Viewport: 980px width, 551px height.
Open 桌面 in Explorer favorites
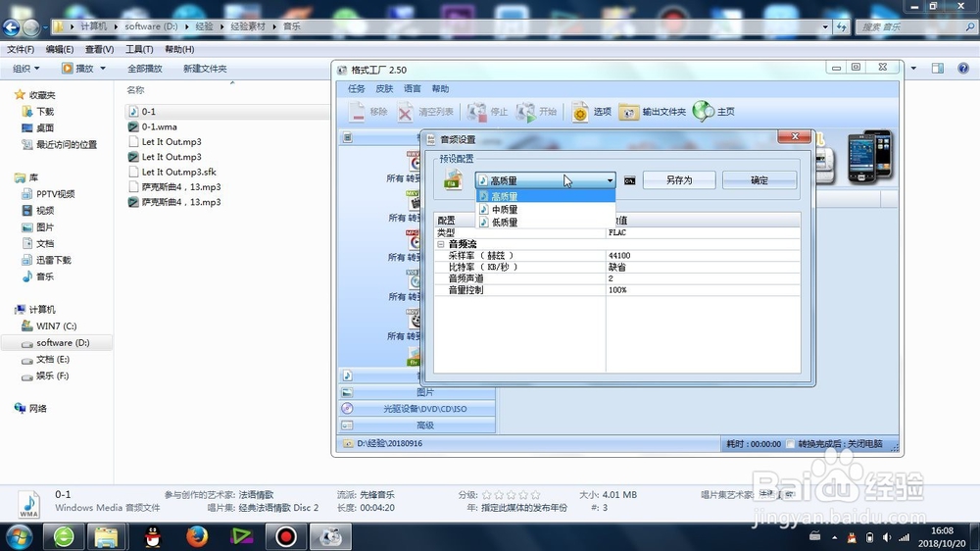[x=44, y=127]
